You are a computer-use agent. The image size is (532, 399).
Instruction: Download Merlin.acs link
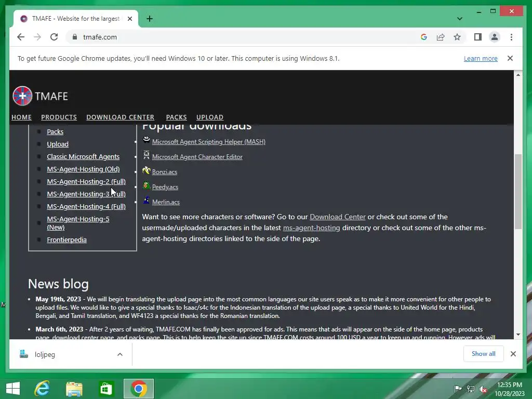coord(166,202)
